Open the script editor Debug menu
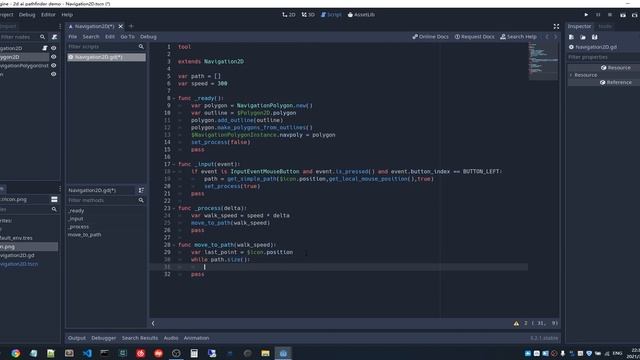 [148, 37]
